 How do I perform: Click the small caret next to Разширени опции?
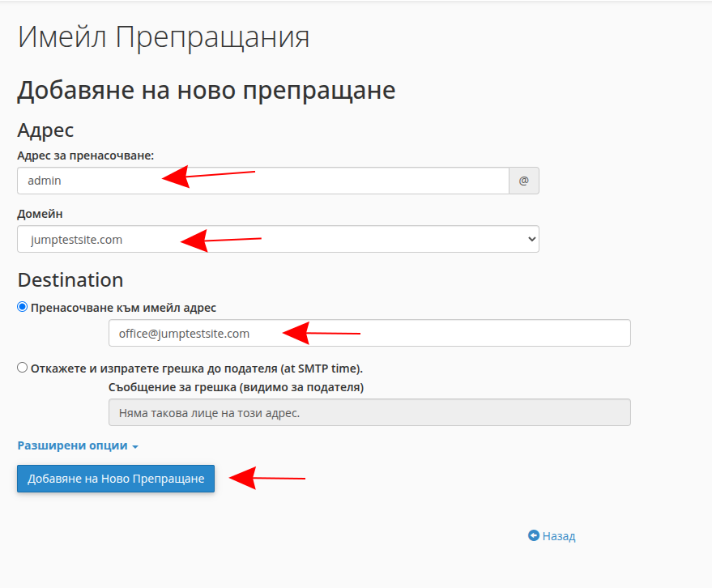point(135,447)
